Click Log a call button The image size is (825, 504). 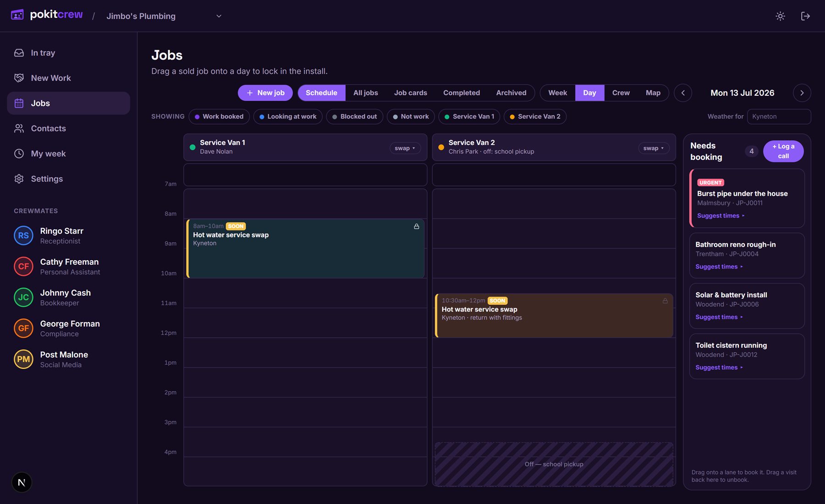pyautogui.click(x=783, y=151)
